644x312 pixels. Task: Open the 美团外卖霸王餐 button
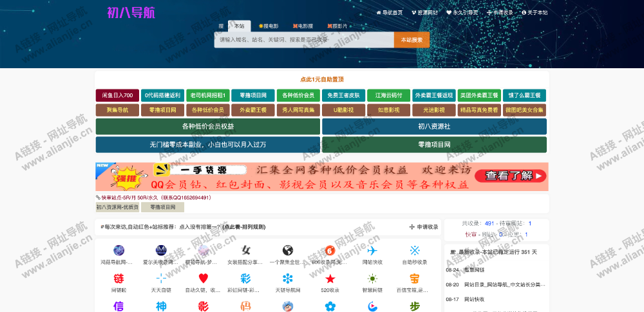coord(479,95)
